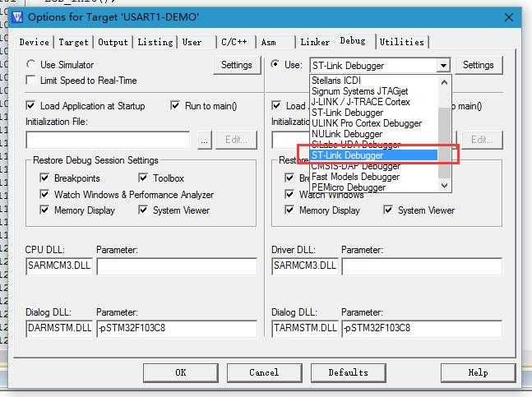
Task: Open the Output tab
Action: point(113,42)
